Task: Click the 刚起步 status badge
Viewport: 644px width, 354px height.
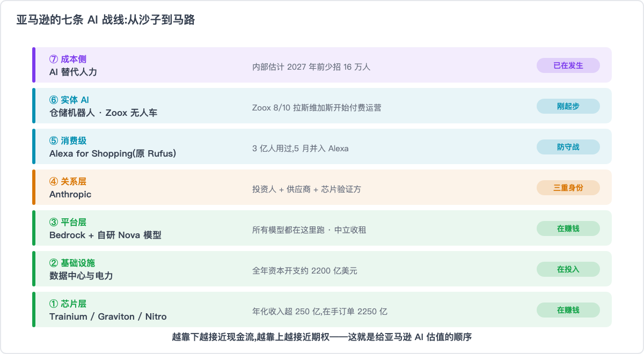Action: click(568, 106)
